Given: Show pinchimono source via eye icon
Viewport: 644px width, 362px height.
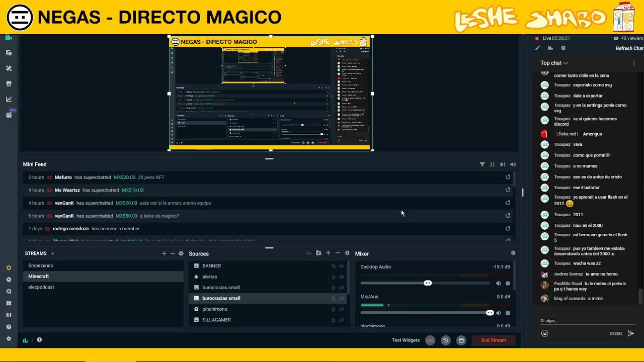Looking at the screenshot, I should tap(342, 309).
